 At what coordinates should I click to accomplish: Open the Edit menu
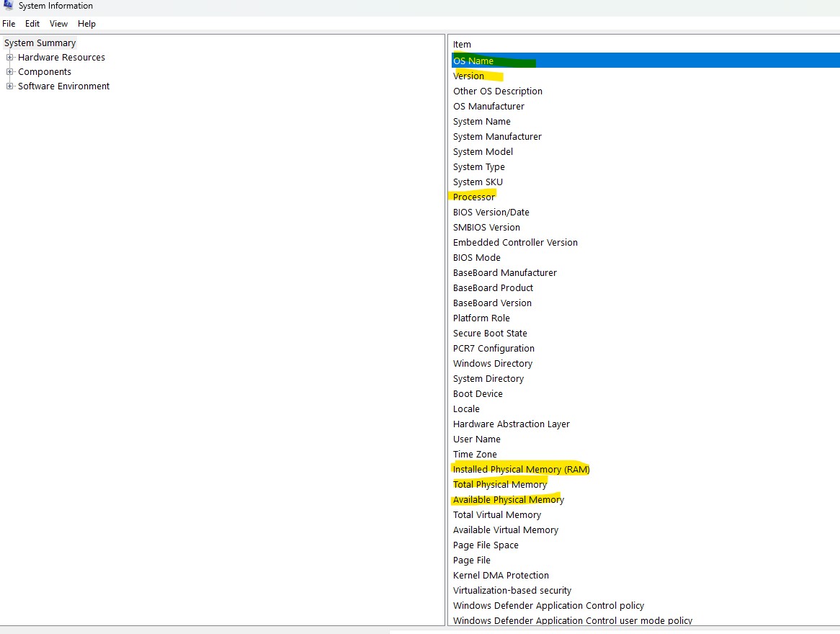pyautogui.click(x=32, y=24)
